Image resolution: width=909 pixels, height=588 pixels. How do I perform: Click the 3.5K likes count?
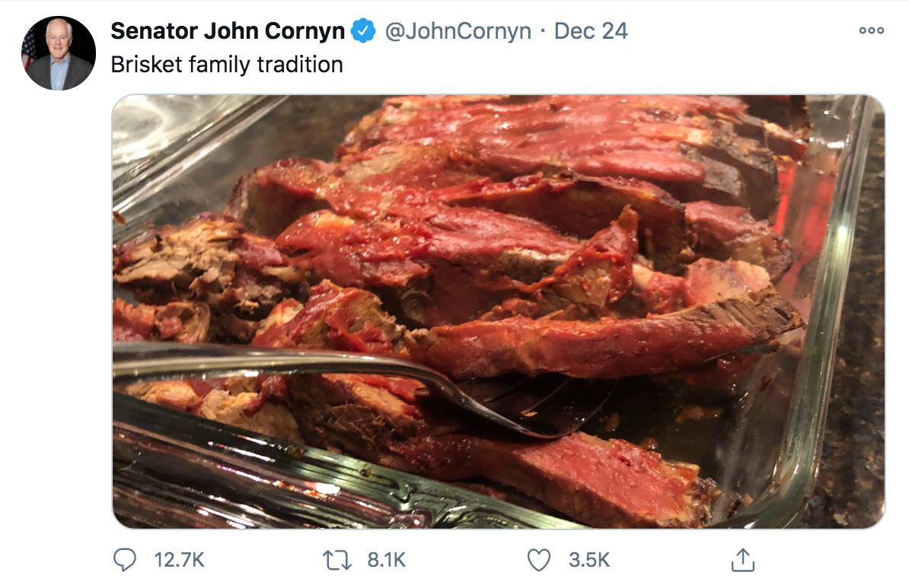click(x=589, y=561)
